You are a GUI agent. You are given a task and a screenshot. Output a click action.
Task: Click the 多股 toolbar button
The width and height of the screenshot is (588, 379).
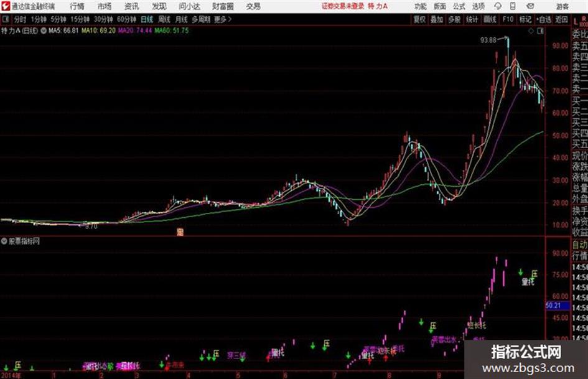pos(454,19)
